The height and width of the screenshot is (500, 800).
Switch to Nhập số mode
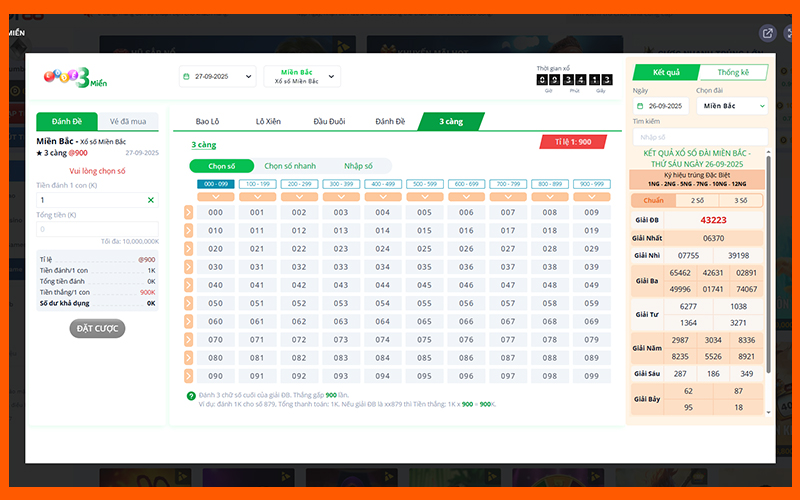(358, 166)
